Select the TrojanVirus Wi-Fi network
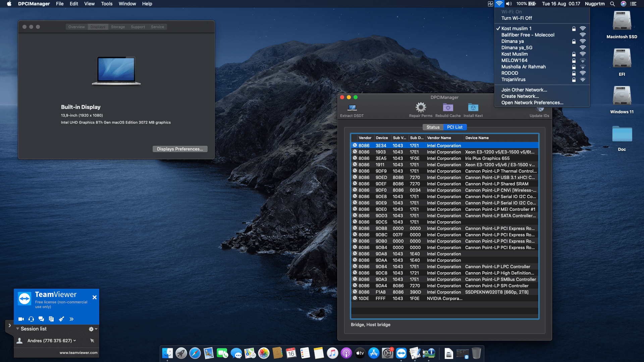The height and width of the screenshot is (362, 644). [542, 79]
